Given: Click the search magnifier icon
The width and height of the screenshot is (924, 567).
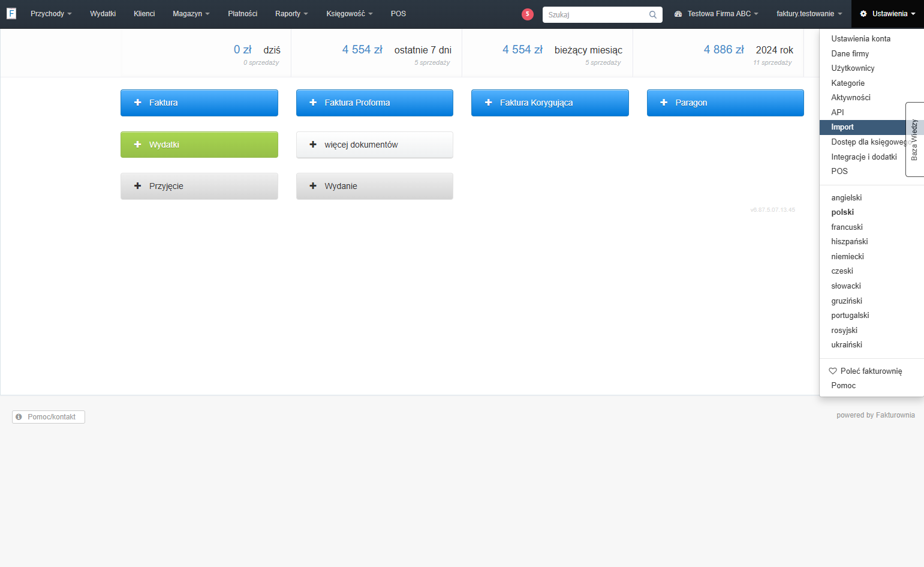Looking at the screenshot, I should (653, 14).
